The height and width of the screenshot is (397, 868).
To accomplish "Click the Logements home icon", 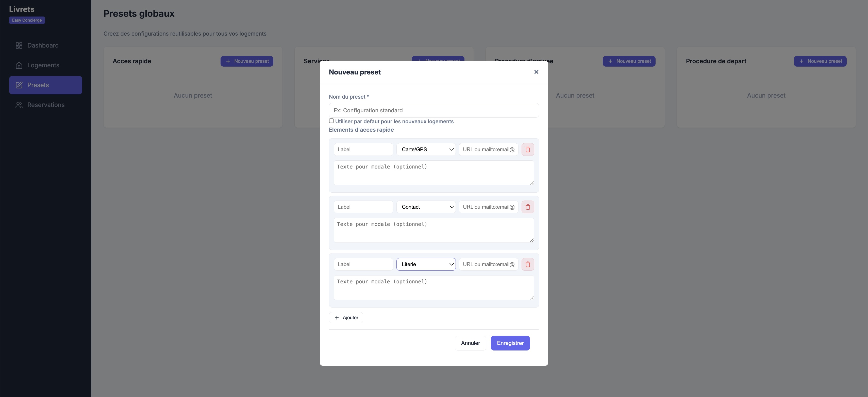I will point(19,65).
